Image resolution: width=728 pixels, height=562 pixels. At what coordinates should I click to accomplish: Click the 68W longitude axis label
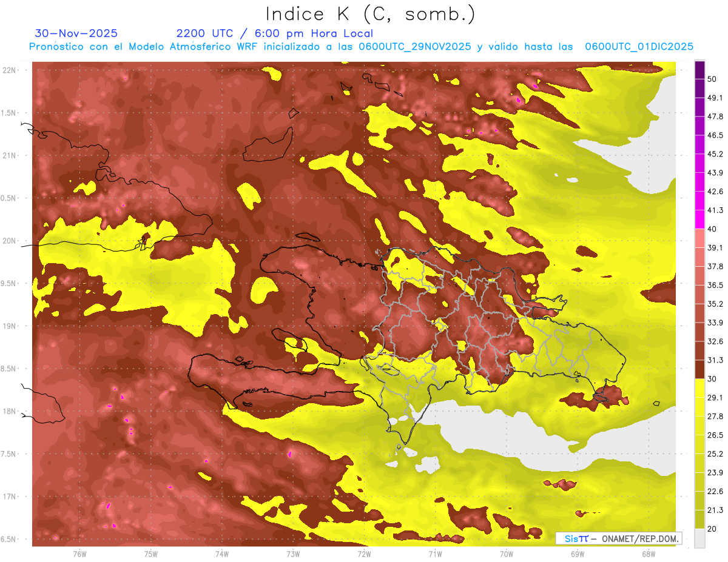(649, 554)
